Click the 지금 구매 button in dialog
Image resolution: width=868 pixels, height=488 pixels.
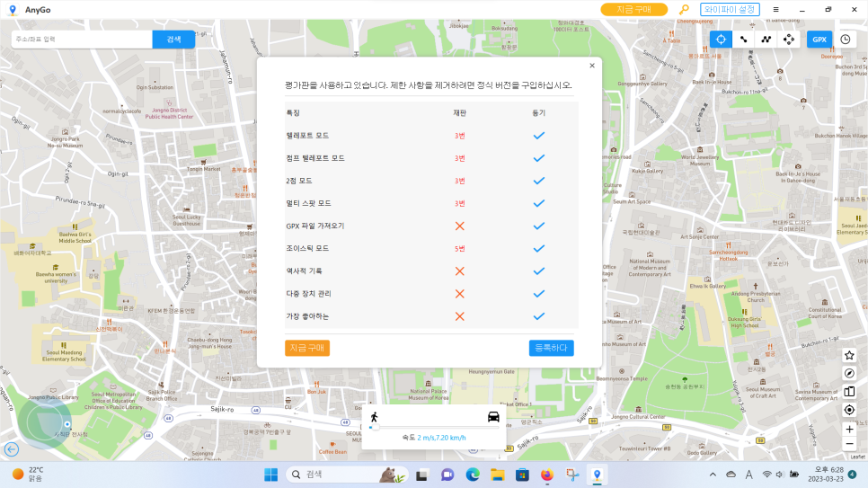(307, 348)
